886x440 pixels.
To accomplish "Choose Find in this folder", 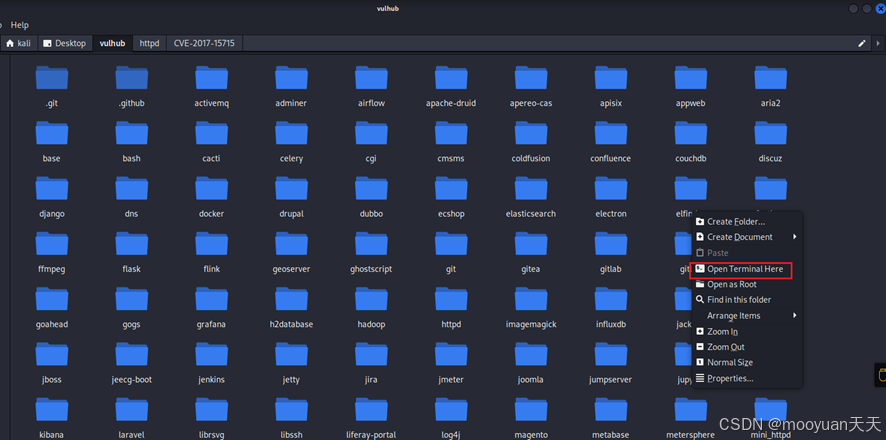I will coord(746,300).
